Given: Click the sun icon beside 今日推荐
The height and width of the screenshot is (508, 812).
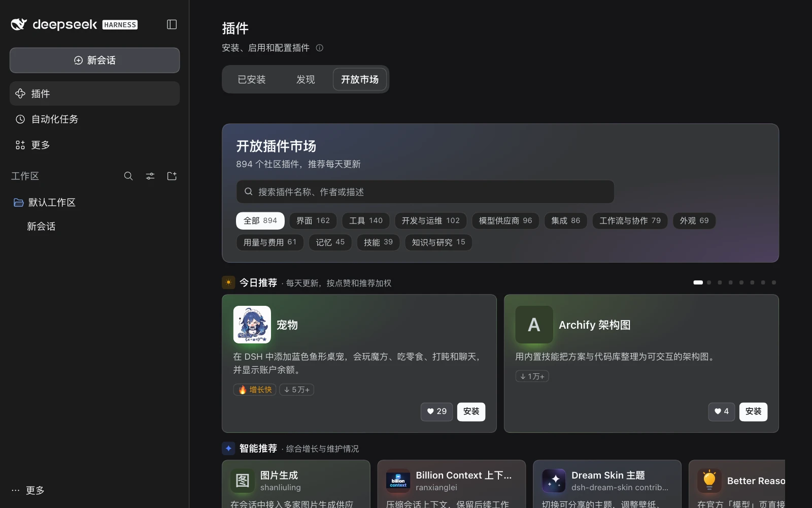Looking at the screenshot, I should click(228, 282).
